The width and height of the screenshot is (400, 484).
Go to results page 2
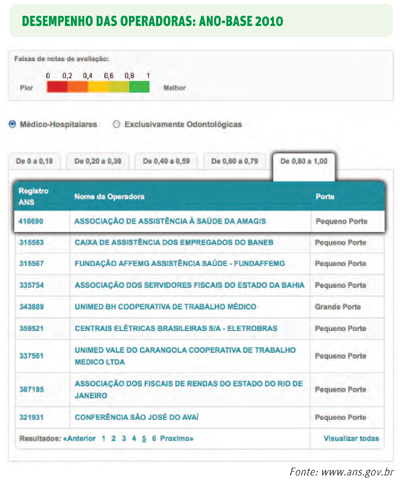click(114, 439)
